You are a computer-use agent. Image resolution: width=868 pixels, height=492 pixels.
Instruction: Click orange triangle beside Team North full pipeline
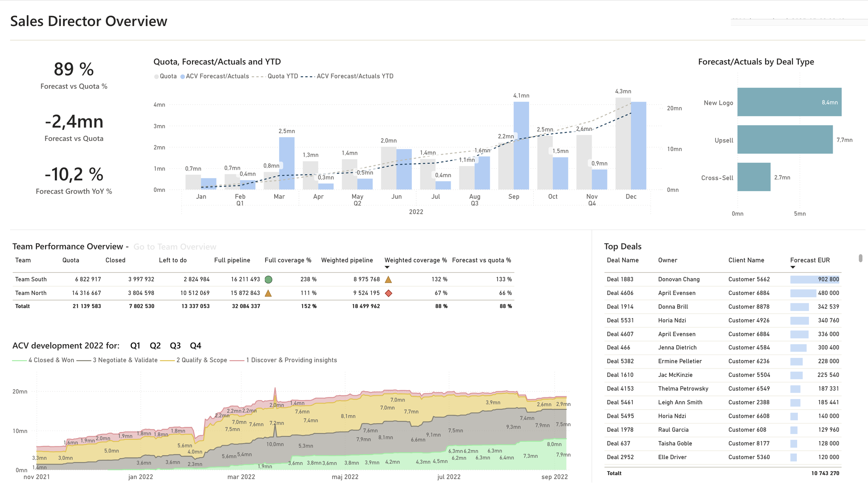click(268, 293)
